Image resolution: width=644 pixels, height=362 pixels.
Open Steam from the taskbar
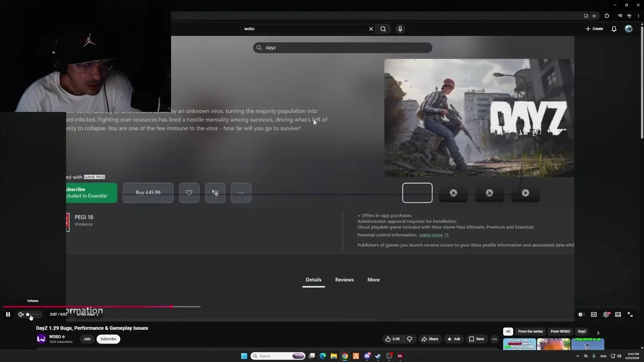click(378, 356)
